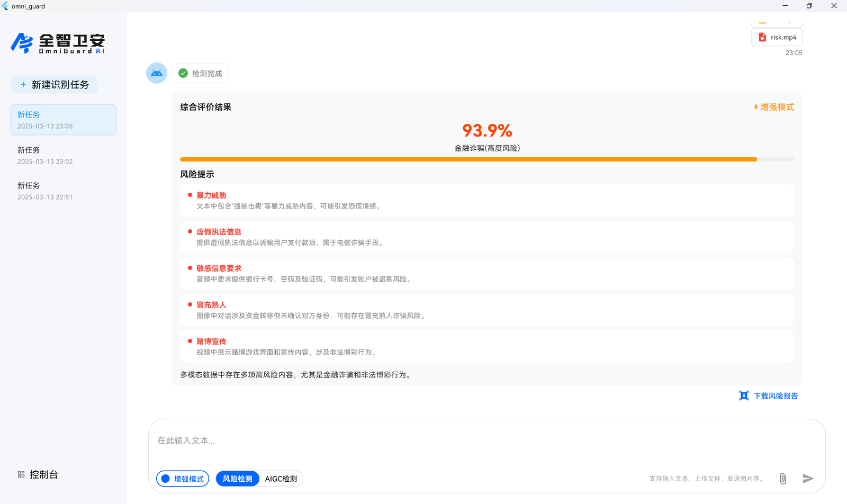Click the orange risk score progress bar
Screen dimensions: 847x504
(x=468, y=159)
